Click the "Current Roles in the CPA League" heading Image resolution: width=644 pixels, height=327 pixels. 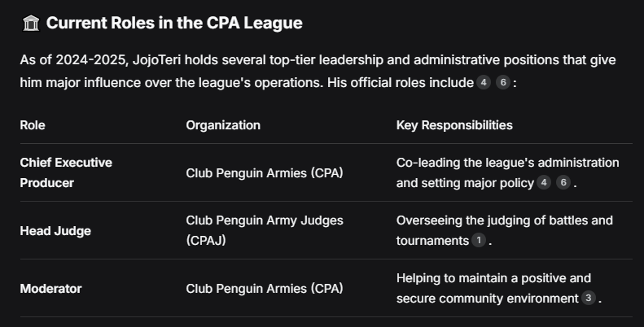(x=174, y=24)
